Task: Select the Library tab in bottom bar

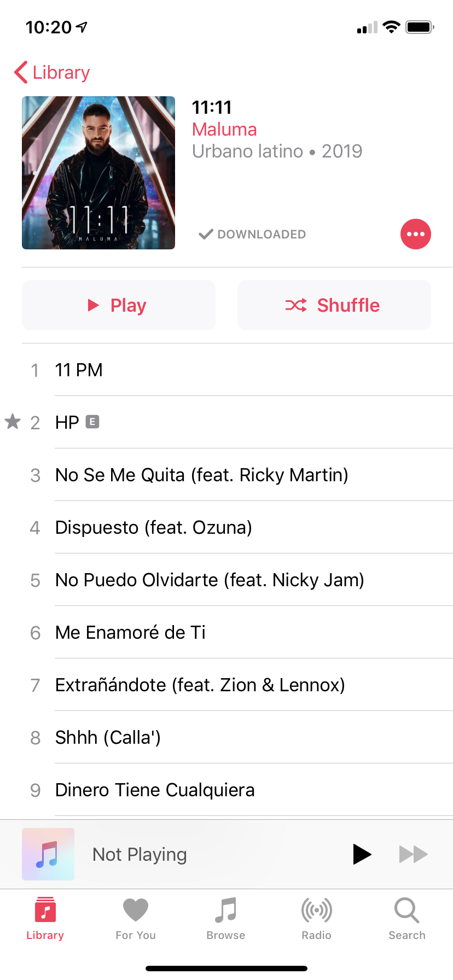Action: coord(45,919)
